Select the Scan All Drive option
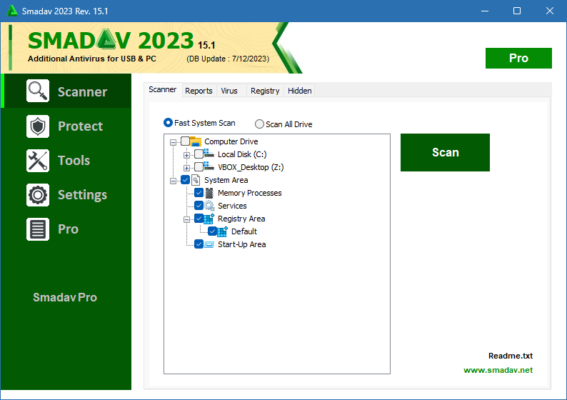 pyautogui.click(x=284, y=124)
